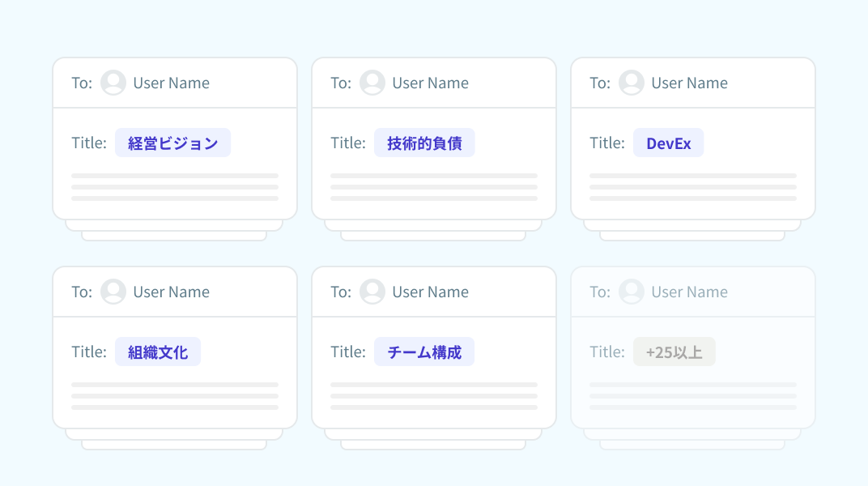Click the Title: label beside 技術的負債
Viewport: 868px width, 486px height.
(348, 143)
